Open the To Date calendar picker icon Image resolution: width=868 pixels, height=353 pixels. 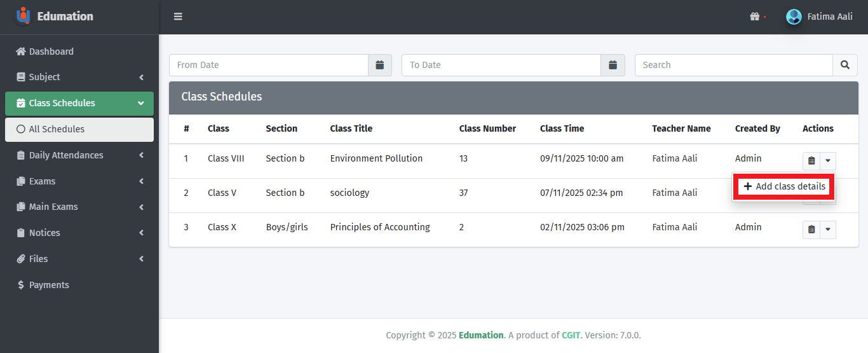(x=613, y=65)
